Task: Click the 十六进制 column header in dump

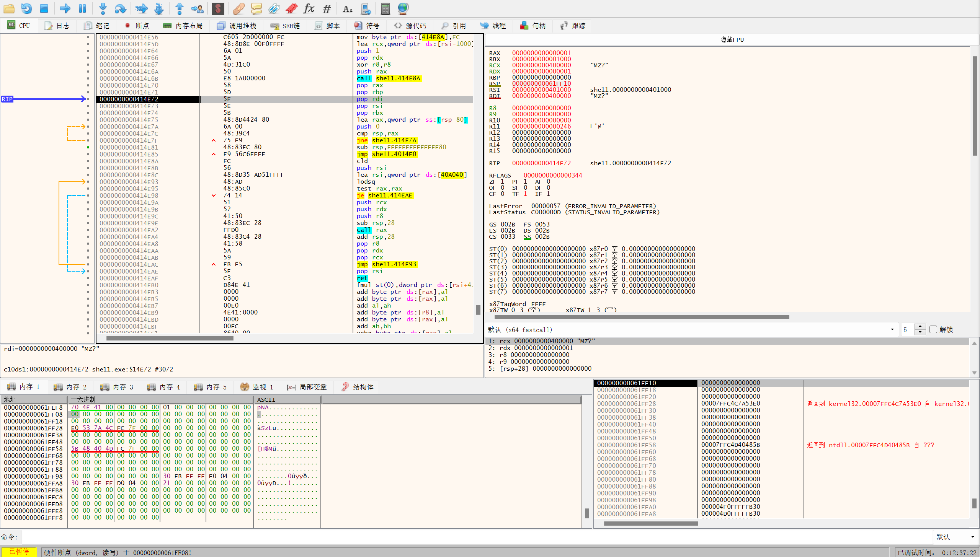Action: [x=161, y=399]
